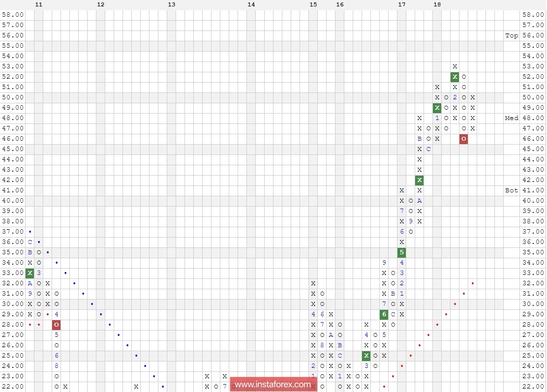Choose the 17 year column label
The height and width of the screenshot is (392, 547).
[x=402, y=4]
